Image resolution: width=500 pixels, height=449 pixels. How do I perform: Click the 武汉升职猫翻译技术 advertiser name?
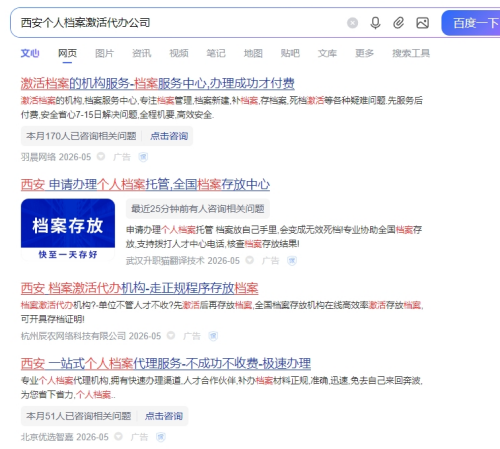165,261
